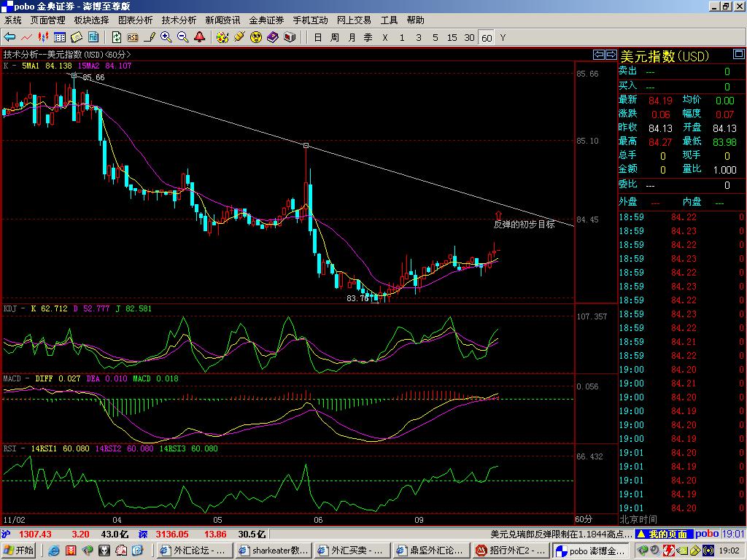
Task: Open the 技术分析 menu
Action: pyautogui.click(x=179, y=20)
